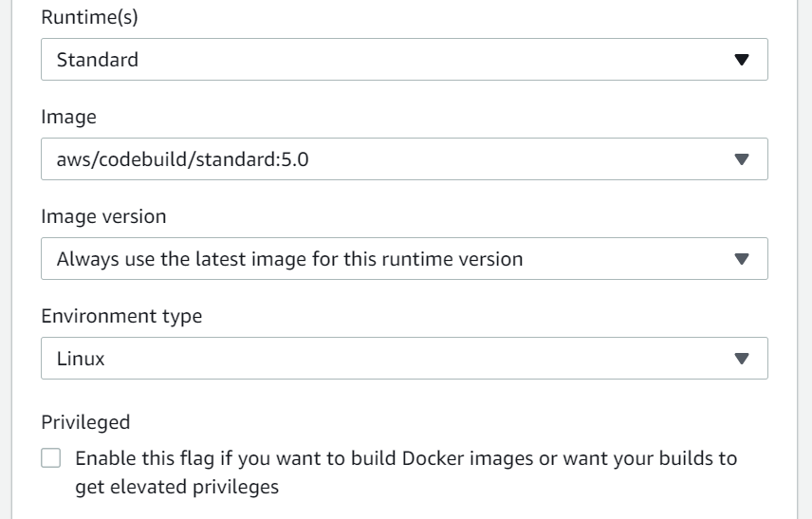This screenshot has width=812, height=519.
Task: Click the 'Image' field label
Action: pos(68,117)
